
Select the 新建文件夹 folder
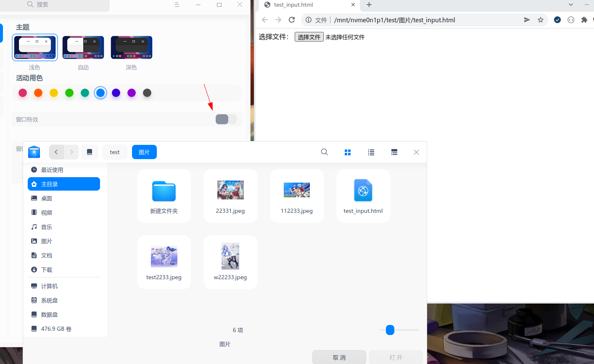point(164,196)
